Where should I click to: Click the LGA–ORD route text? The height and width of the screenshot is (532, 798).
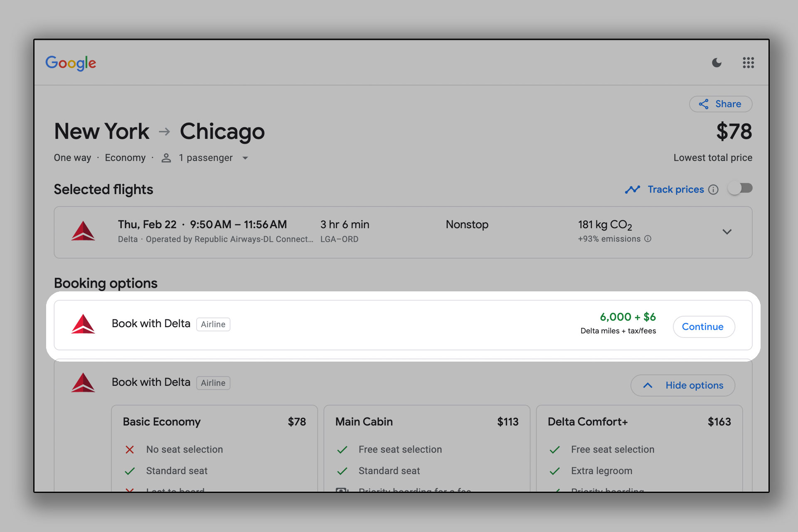339,239
